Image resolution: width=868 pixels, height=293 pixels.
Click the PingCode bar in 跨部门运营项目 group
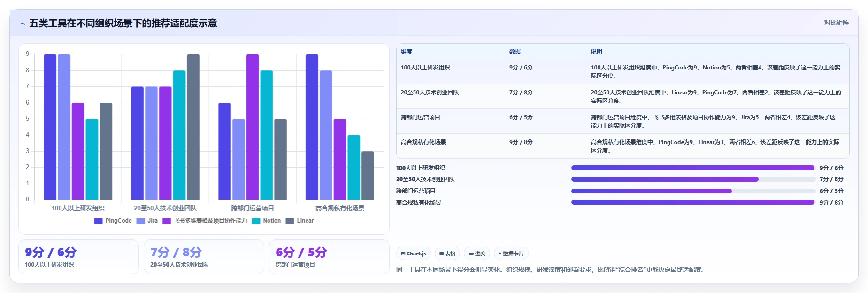click(x=224, y=151)
